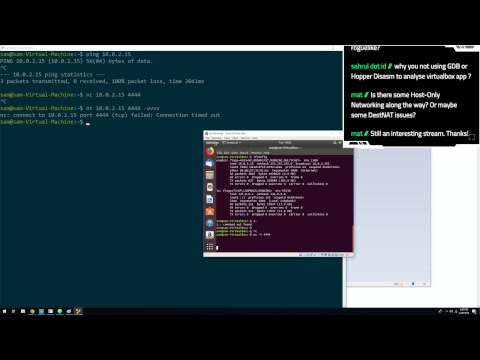The image size is (480, 360).
Task: Open LibreOffice Writer in Ubuntu dock
Action: click(x=210, y=199)
